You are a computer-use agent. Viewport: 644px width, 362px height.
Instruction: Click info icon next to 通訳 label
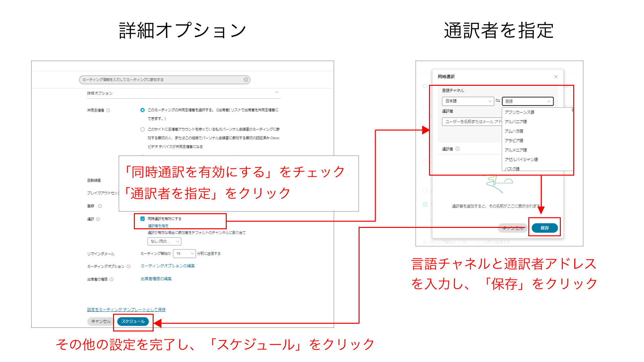[98, 219]
